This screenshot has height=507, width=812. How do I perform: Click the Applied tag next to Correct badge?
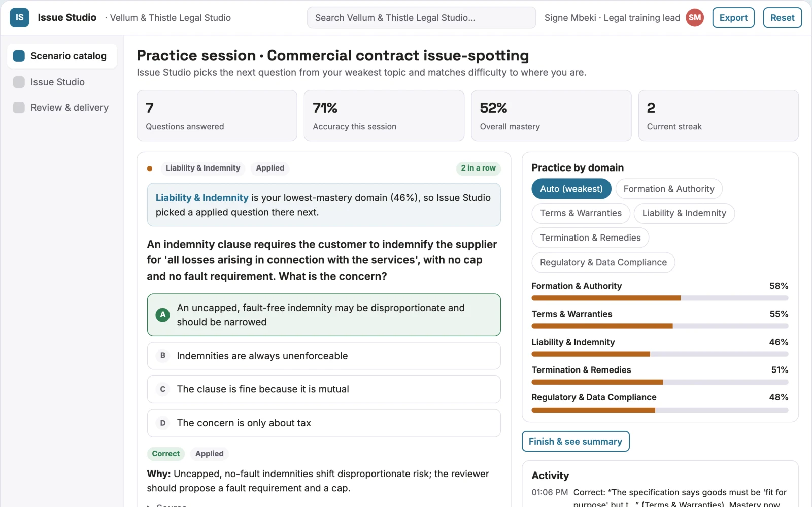(209, 454)
